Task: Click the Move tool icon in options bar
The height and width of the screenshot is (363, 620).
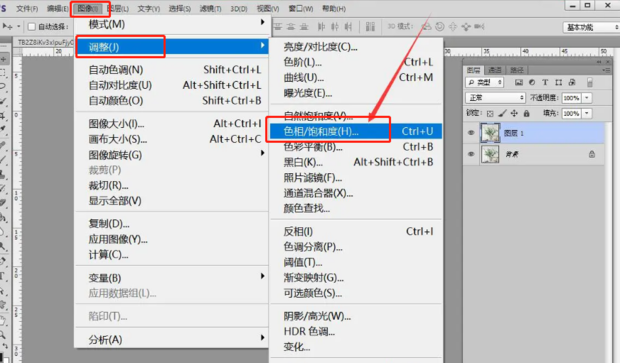Action: pos(8,26)
